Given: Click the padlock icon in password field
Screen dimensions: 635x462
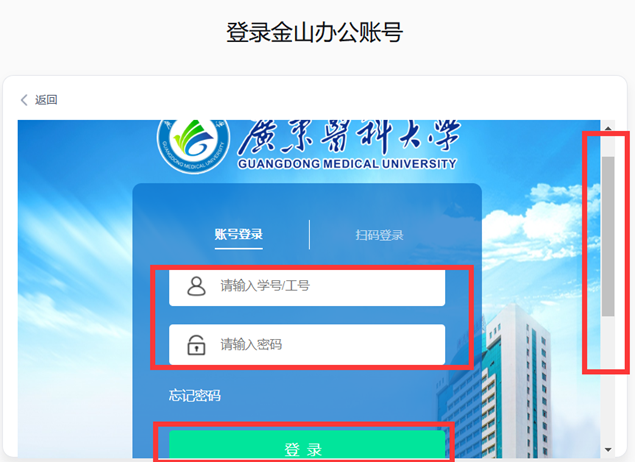Looking at the screenshot, I should point(196,345).
